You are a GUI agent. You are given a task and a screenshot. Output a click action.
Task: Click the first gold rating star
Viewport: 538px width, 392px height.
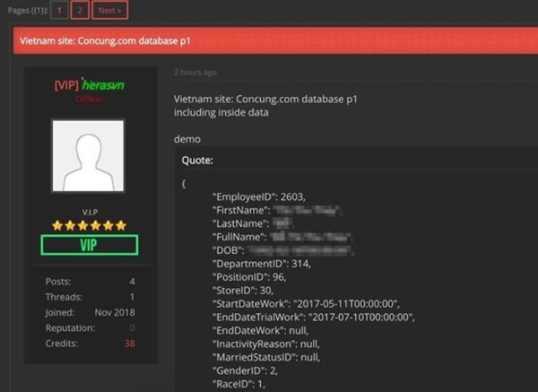click(57, 225)
